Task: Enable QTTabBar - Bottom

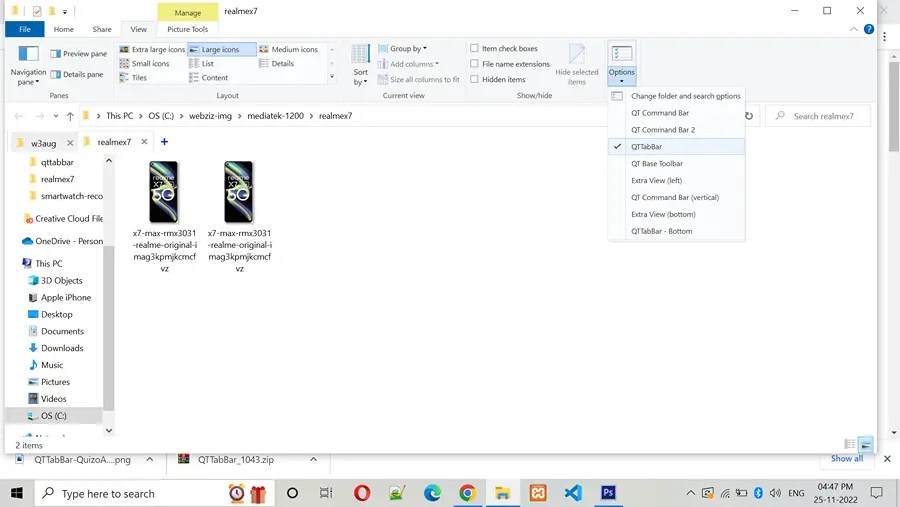Action: click(677, 231)
